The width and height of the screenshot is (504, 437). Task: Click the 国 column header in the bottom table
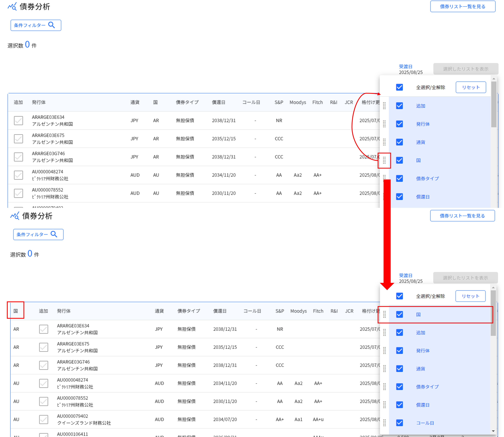(16, 311)
